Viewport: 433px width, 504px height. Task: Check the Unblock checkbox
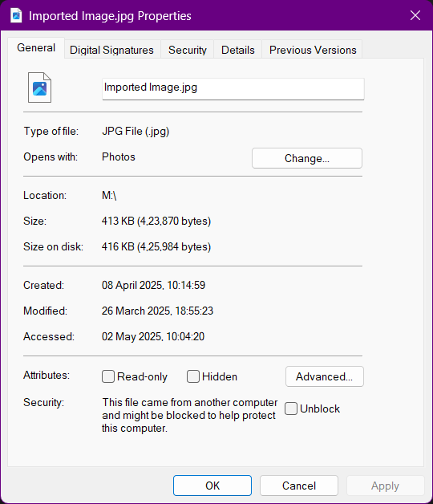click(291, 408)
